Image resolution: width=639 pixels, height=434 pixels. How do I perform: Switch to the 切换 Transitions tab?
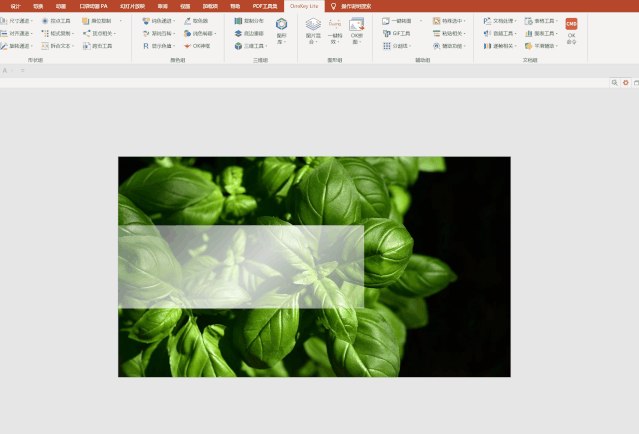(x=38, y=6)
